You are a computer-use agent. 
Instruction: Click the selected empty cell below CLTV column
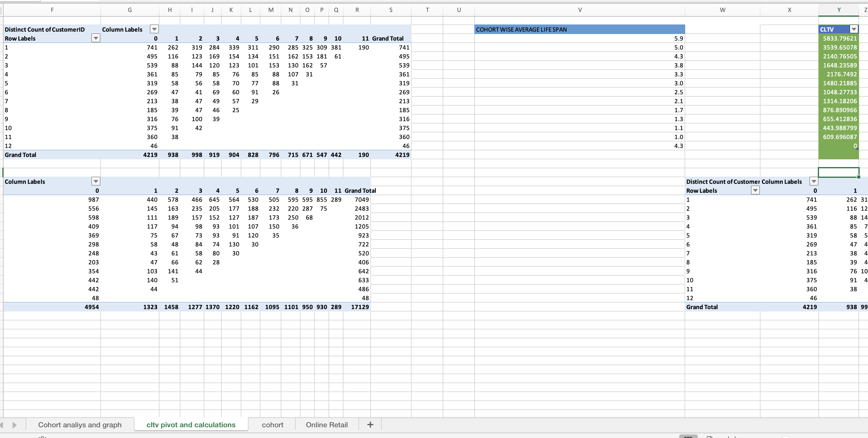838,172
